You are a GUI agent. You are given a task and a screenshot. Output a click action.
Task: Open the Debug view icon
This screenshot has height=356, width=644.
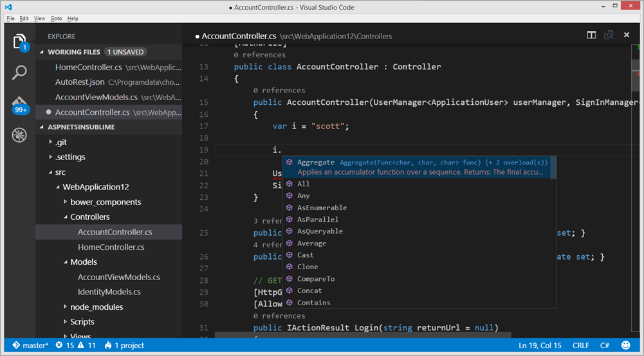click(19, 135)
